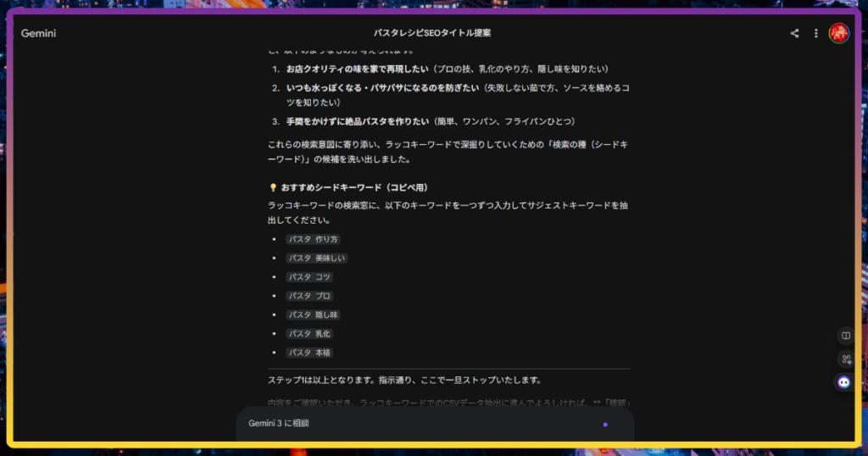Click the 'パスタ 隠し味' keyword chip
868x456 pixels.
tap(313, 315)
